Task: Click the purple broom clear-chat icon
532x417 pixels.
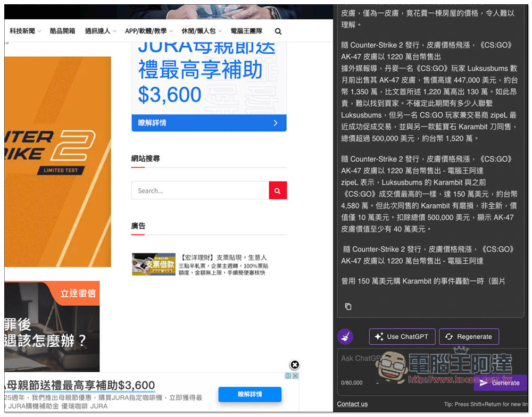Action: [345, 336]
